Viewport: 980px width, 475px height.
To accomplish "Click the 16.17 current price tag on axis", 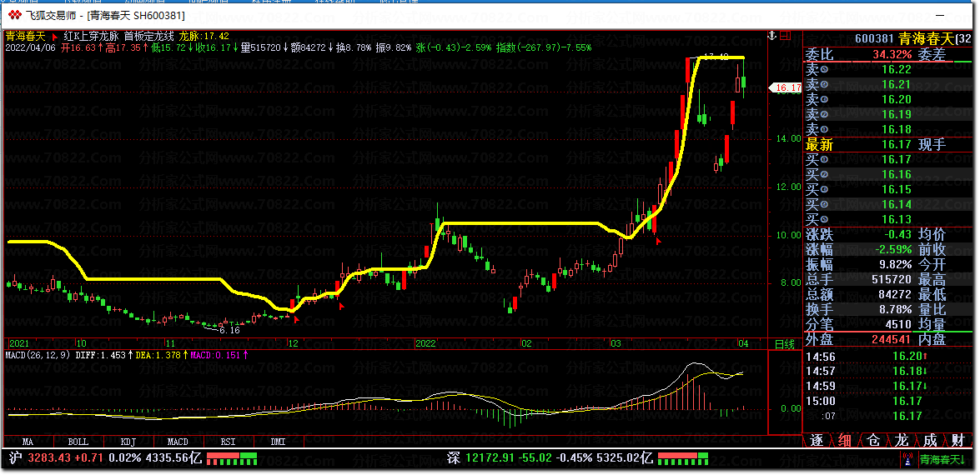I will click(x=786, y=88).
